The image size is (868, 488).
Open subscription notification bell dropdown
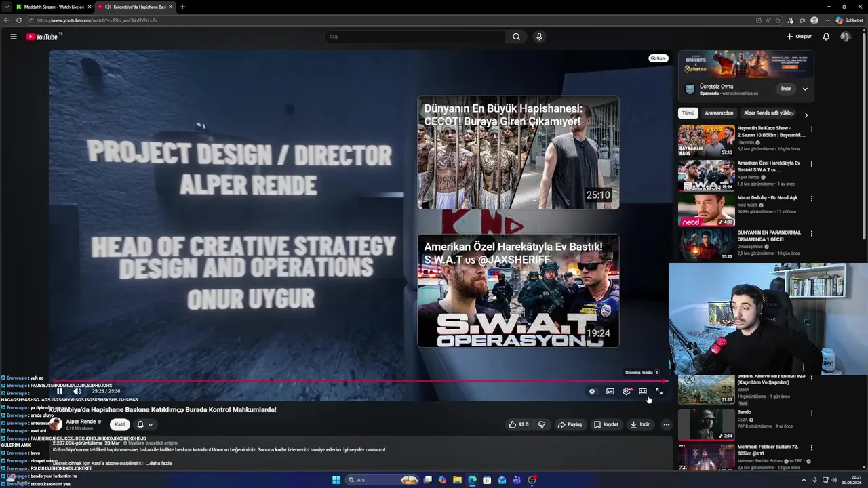145,424
